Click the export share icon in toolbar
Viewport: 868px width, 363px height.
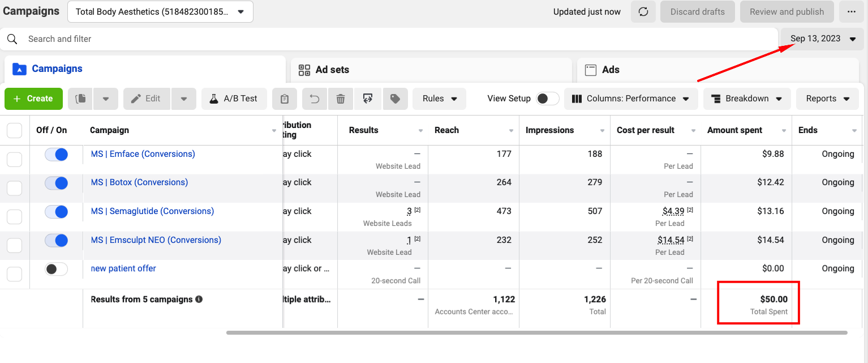pos(368,99)
